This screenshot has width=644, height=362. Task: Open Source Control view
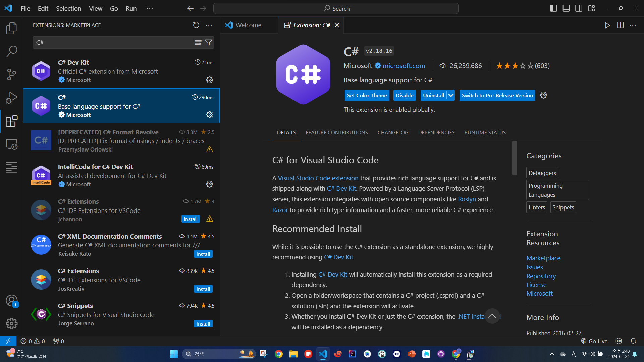point(11,74)
